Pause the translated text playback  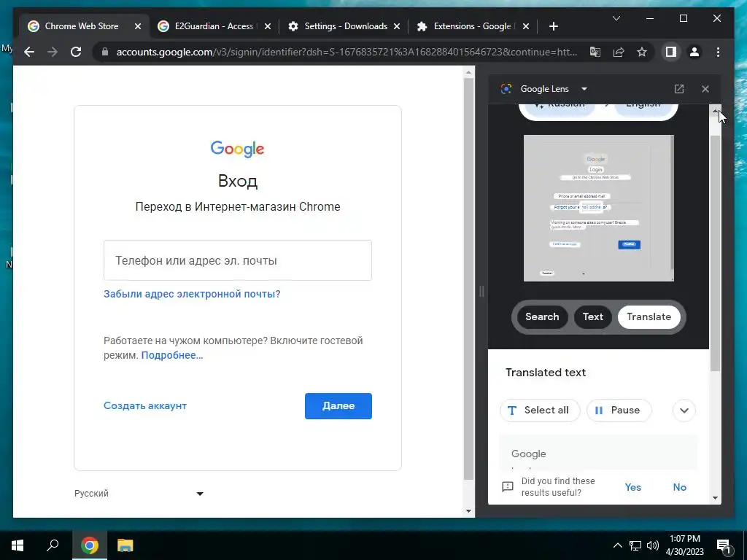(x=619, y=410)
